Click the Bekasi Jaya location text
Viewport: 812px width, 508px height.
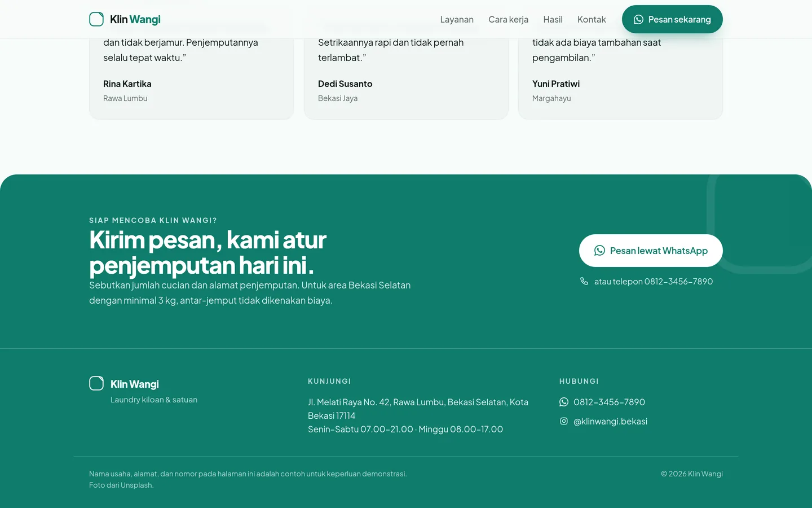(x=338, y=98)
